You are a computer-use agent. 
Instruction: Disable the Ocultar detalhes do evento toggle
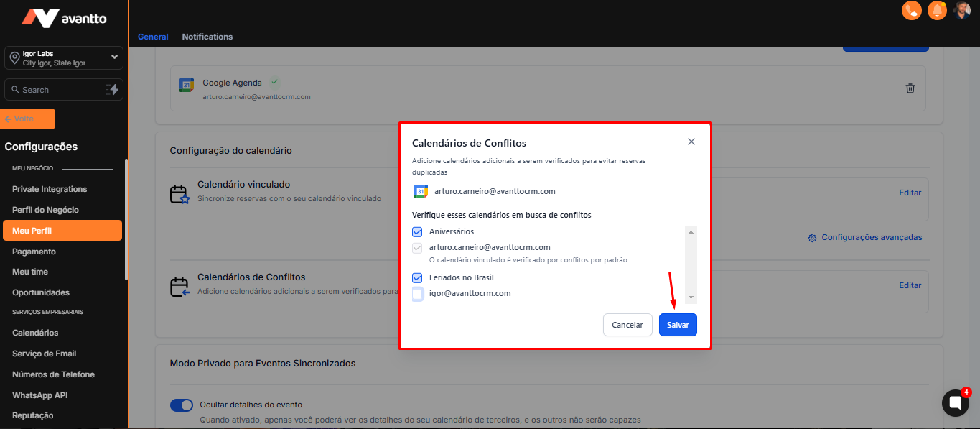[182, 405]
